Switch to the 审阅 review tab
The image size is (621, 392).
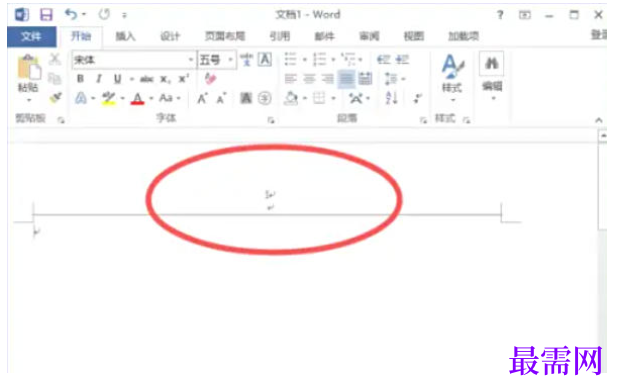tap(369, 36)
